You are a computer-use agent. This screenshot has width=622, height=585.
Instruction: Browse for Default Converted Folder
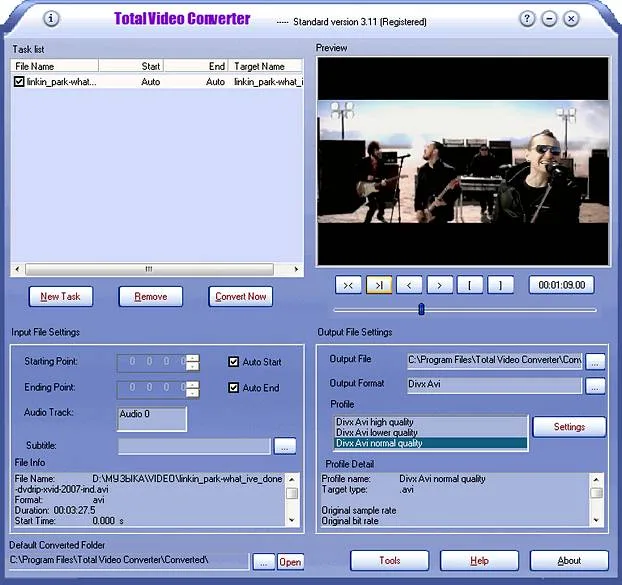pyautogui.click(x=264, y=562)
